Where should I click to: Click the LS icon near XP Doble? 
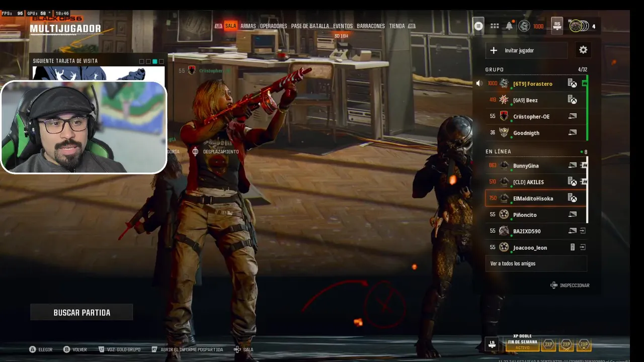[x=492, y=344]
